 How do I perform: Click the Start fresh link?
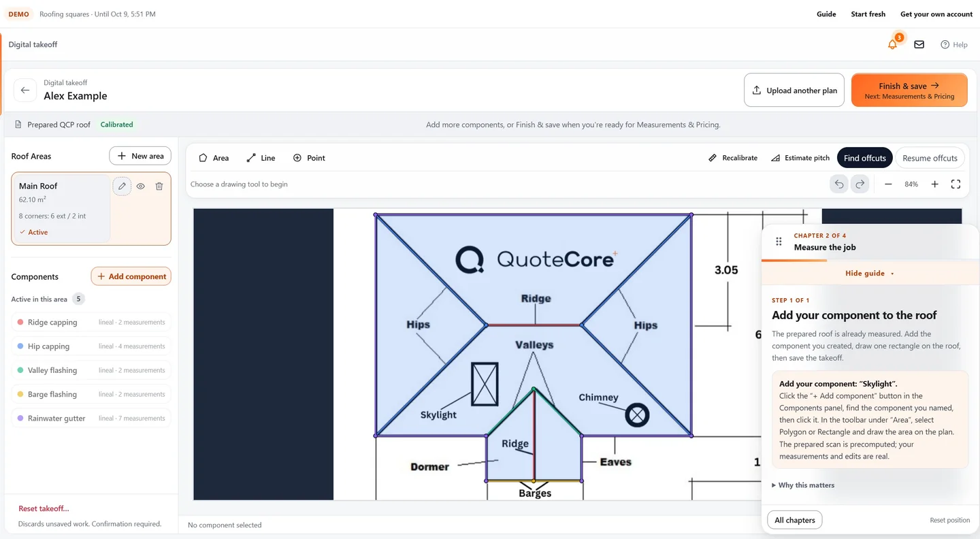click(868, 14)
